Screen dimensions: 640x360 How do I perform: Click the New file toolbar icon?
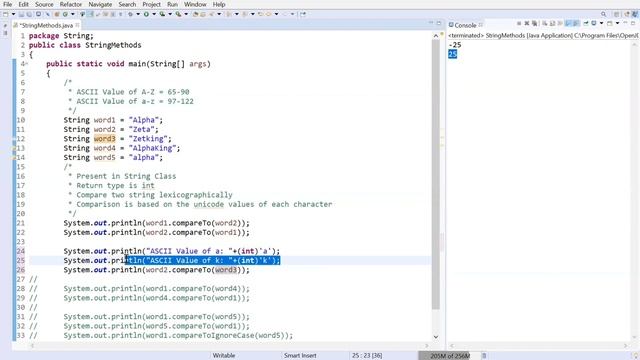5,14
